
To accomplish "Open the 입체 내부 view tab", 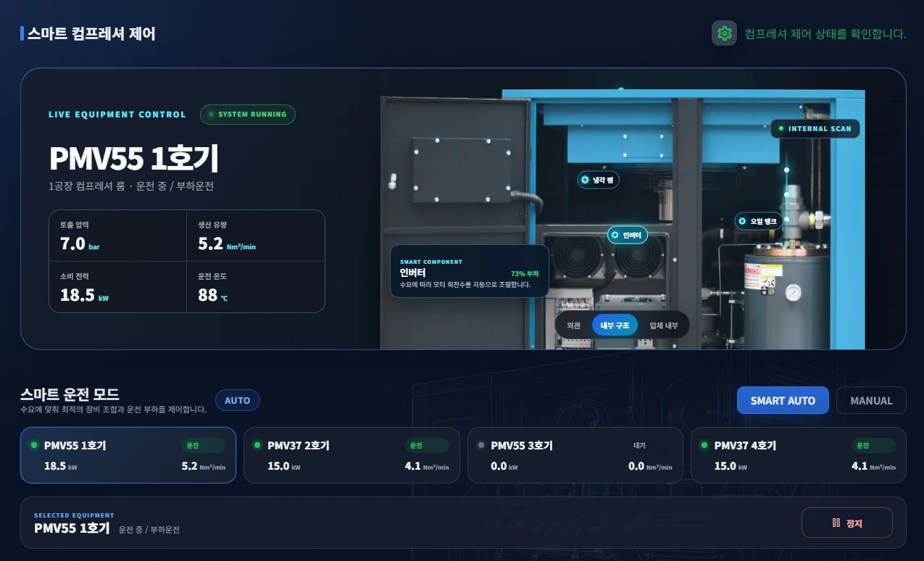I will 663,325.
